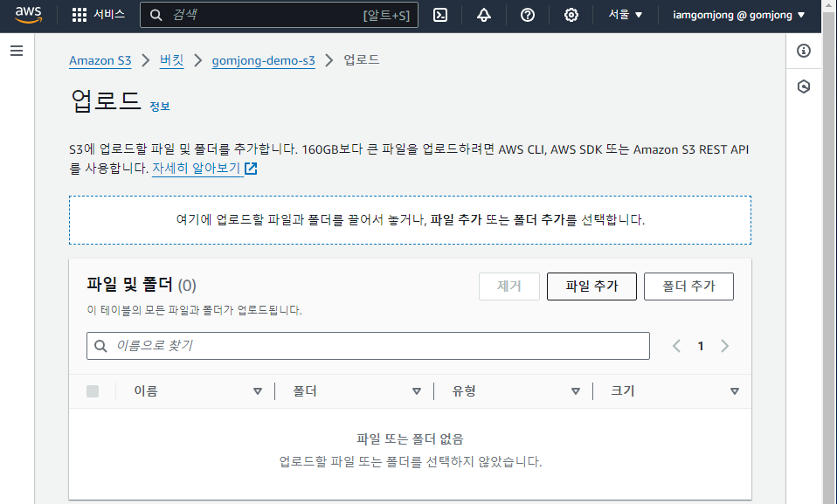Click the 정보 link next to 업로드

(x=160, y=107)
